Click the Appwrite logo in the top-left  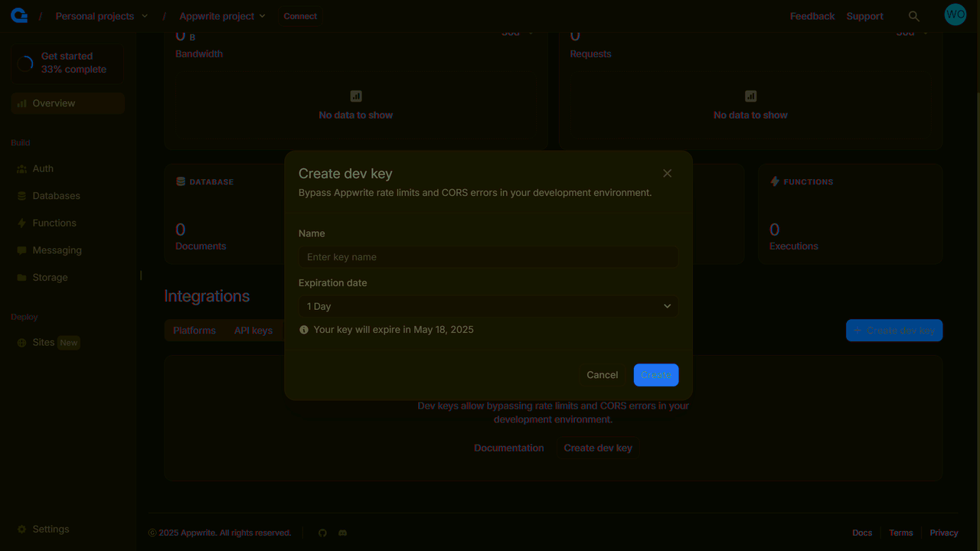[18, 15]
